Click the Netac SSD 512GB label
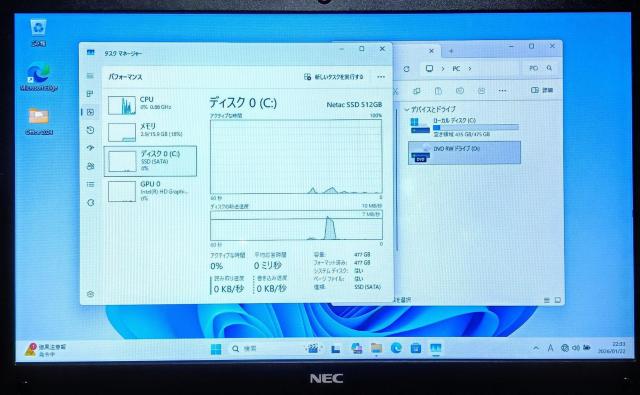 tap(354, 104)
